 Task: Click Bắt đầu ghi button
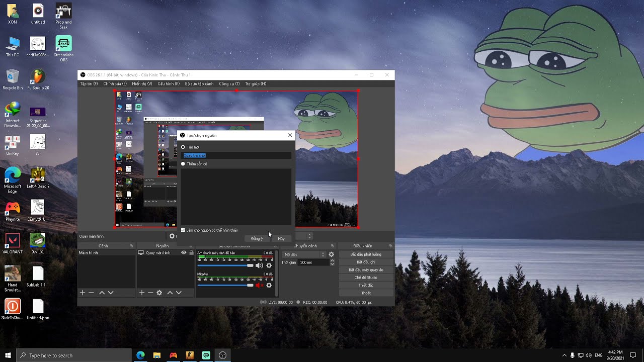[x=366, y=262]
